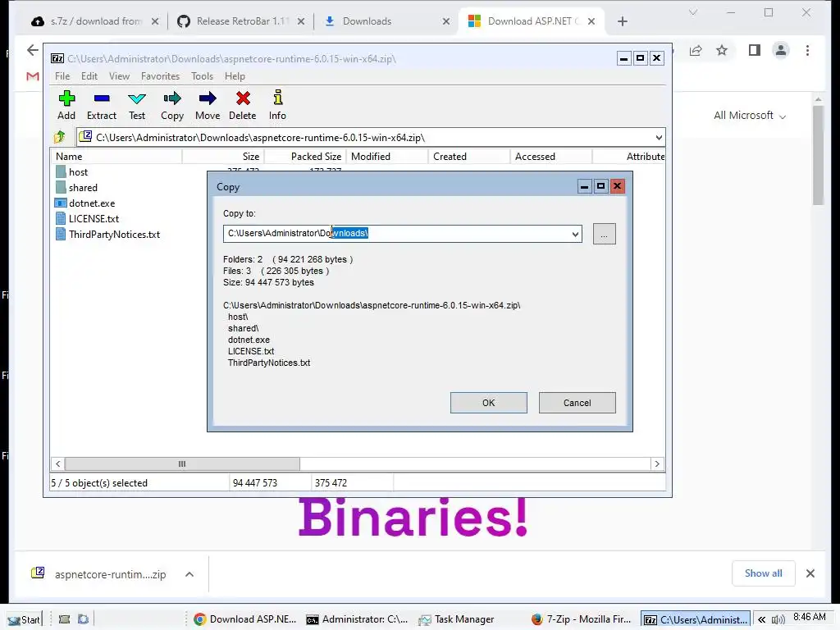This screenshot has height=630, width=840.
Task: Bookmark this page with star icon
Action: pyautogui.click(x=722, y=50)
